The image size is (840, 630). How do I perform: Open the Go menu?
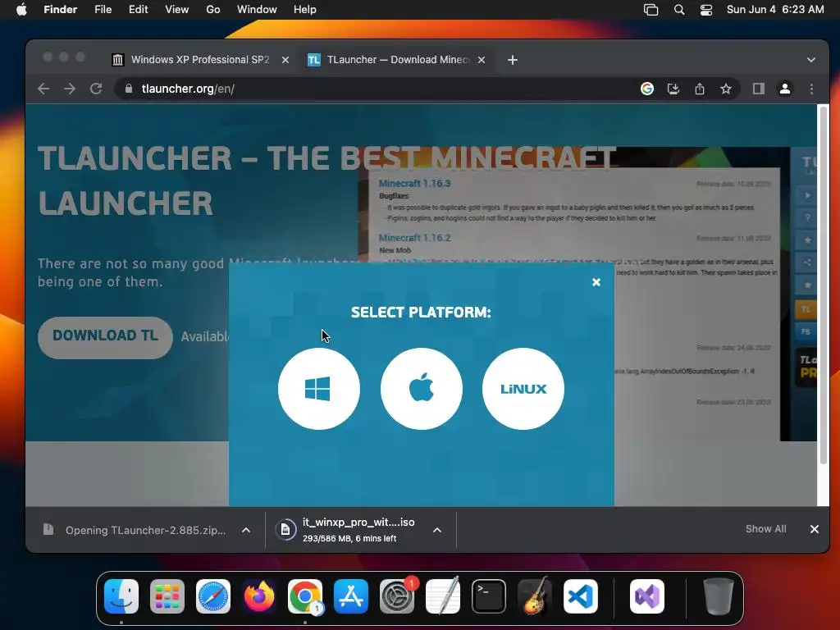[x=213, y=10]
